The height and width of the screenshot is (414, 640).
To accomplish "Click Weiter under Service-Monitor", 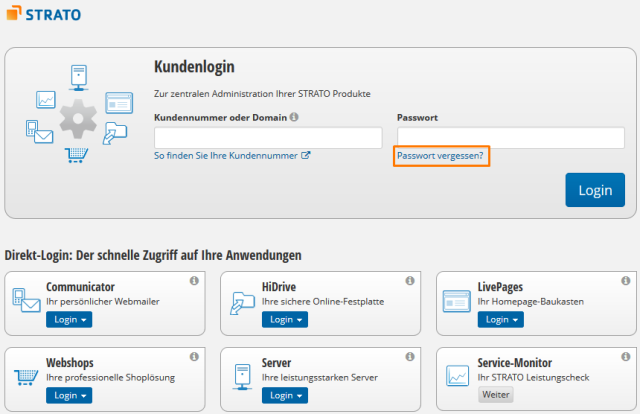I will [x=496, y=394].
